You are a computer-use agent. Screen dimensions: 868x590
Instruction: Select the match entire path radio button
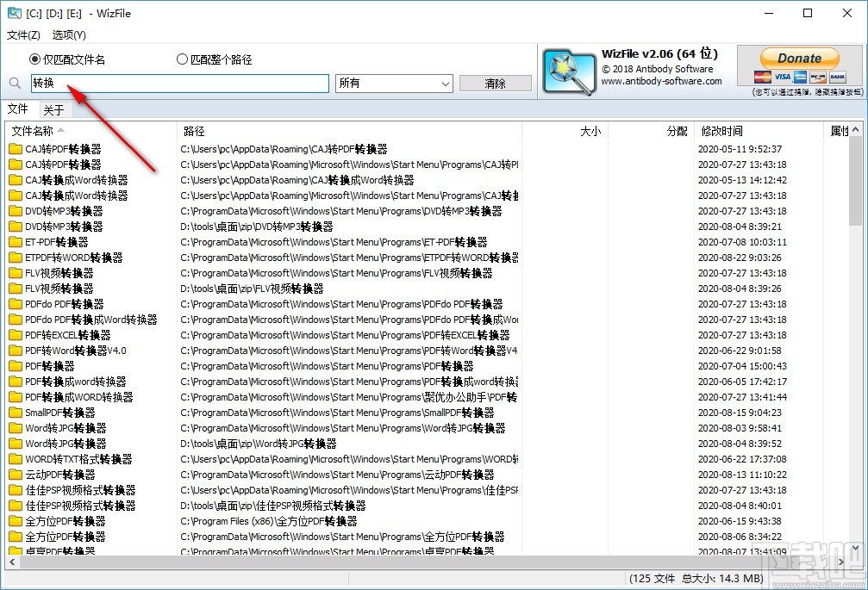pyautogui.click(x=182, y=59)
